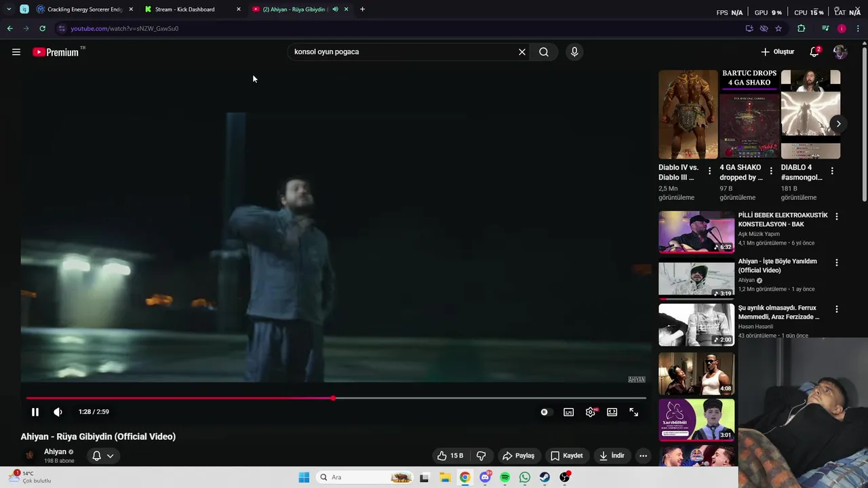Open Steam from the taskbar
The image size is (868, 488).
545,477
